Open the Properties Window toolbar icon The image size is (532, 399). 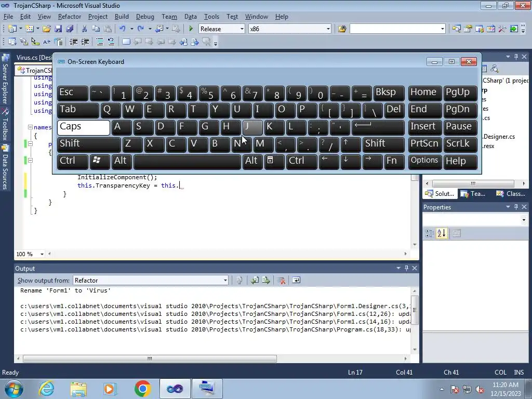tap(468, 29)
